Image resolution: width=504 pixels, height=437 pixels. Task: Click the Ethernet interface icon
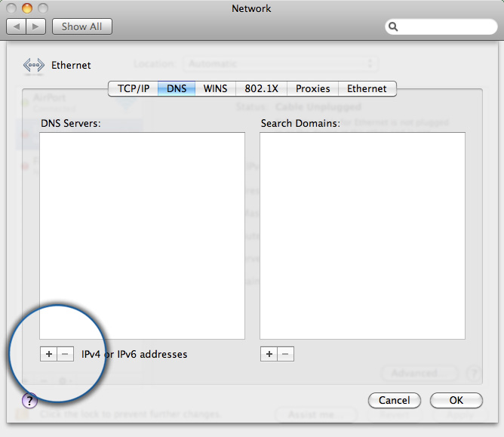(x=34, y=65)
